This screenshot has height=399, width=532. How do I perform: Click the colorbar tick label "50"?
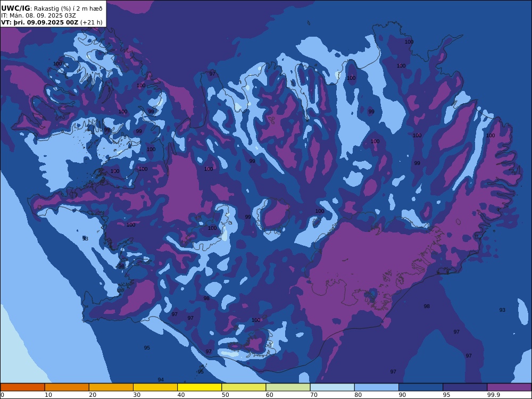point(225,395)
